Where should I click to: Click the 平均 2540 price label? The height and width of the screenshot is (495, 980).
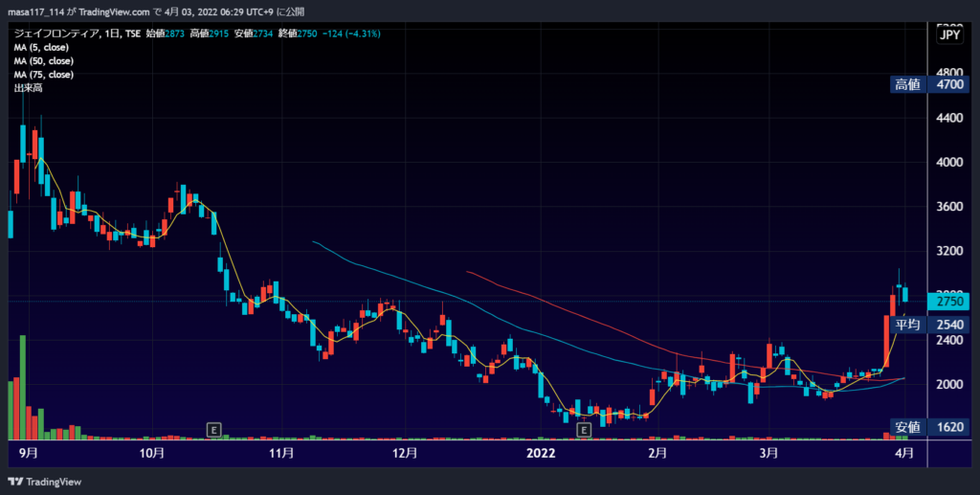(929, 325)
